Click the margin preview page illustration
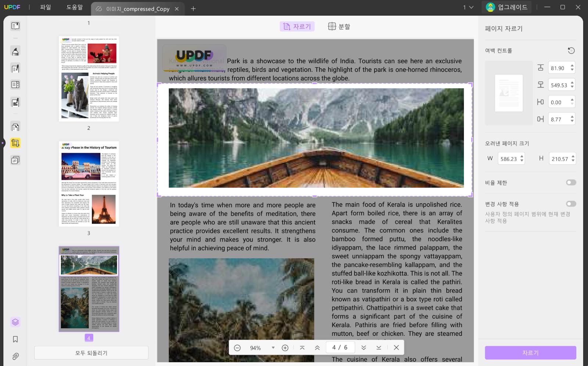 pyautogui.click(x=509, y=93)
